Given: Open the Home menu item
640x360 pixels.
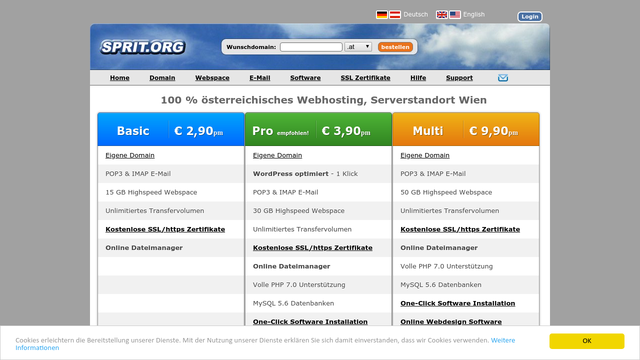Looking at the screenshot, I should (x=120, y=78).
